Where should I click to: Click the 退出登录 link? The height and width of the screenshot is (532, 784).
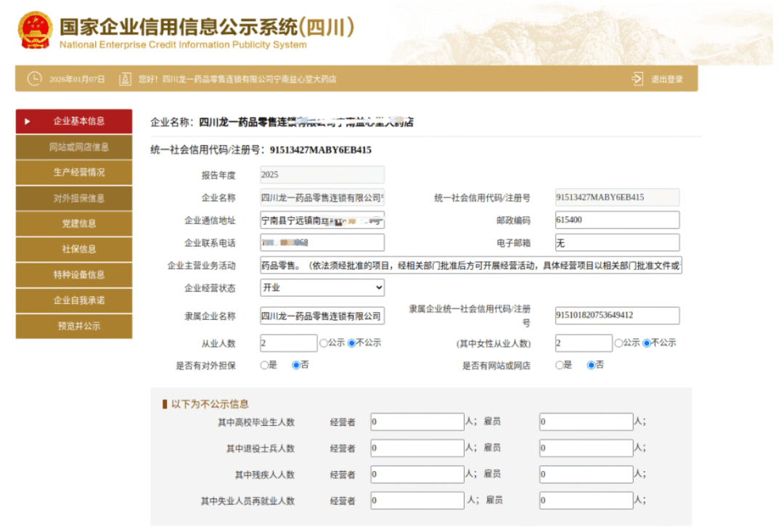pos(665,78)
